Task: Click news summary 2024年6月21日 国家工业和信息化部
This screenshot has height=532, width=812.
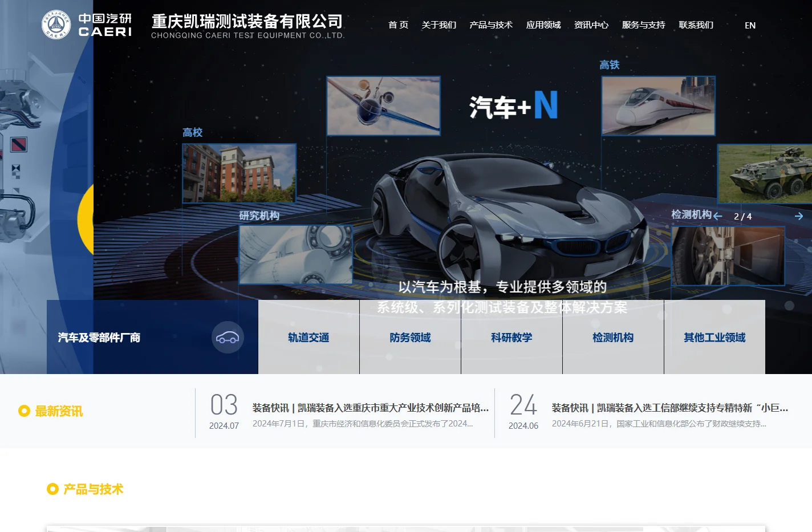Action: pyautogui.click(x=659, y=424)
